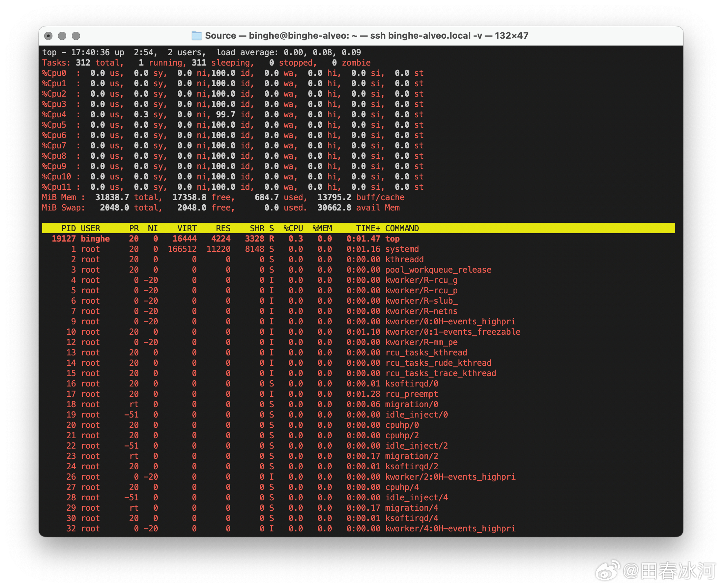722x588 pixels.
Task: Click the rcu_preempt process entry
Action: tap(411, 394)
